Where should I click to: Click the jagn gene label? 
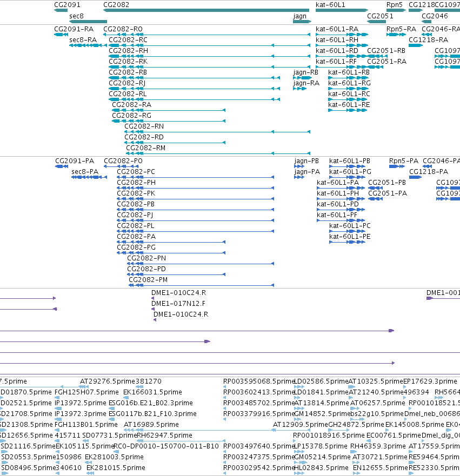299,16
